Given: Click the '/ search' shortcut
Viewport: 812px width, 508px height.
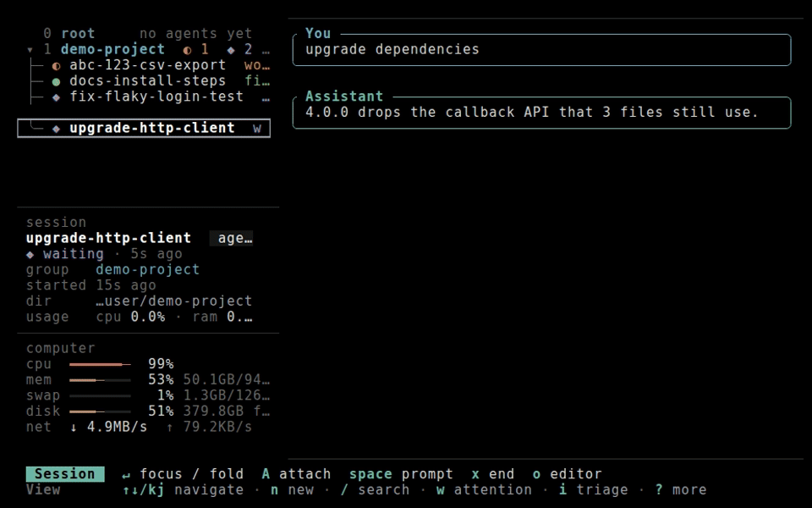Looking at the screenshot, I should click(375, 490).
